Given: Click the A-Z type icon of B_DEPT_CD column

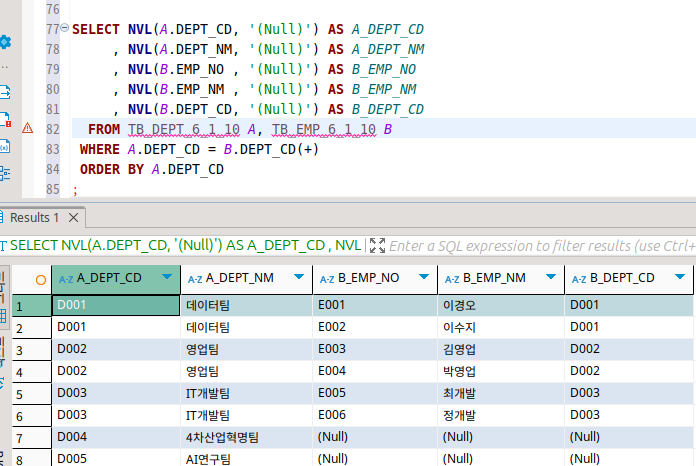Looking at the screenshot, I should click(x=578, y=279).
